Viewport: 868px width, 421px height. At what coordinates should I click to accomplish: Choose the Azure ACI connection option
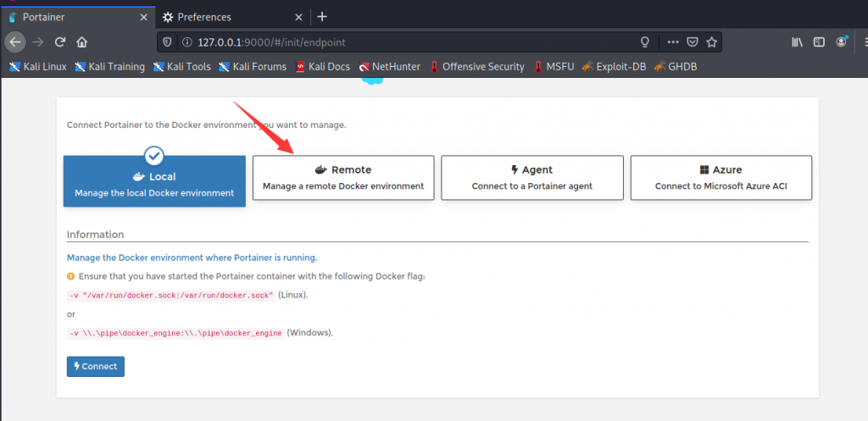721,178
